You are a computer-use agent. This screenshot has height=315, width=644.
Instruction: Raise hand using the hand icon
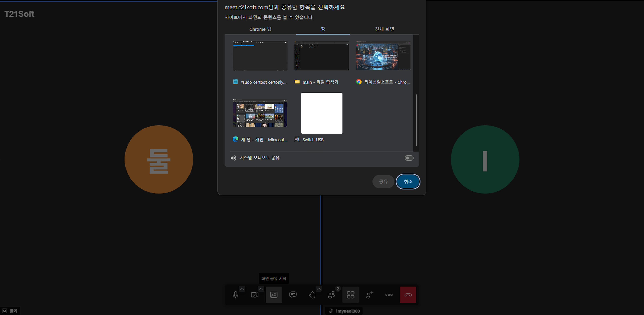(x=312, y=295)
